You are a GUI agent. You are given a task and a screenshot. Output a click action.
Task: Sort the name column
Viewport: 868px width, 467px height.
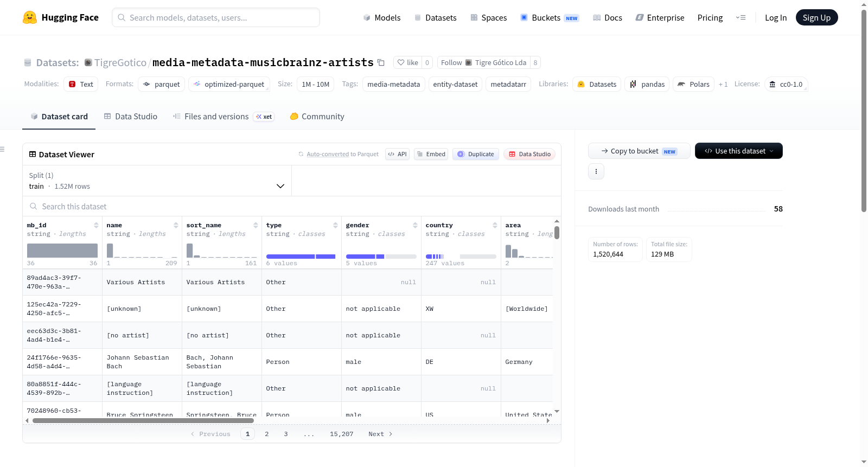(x=176, y=225)
